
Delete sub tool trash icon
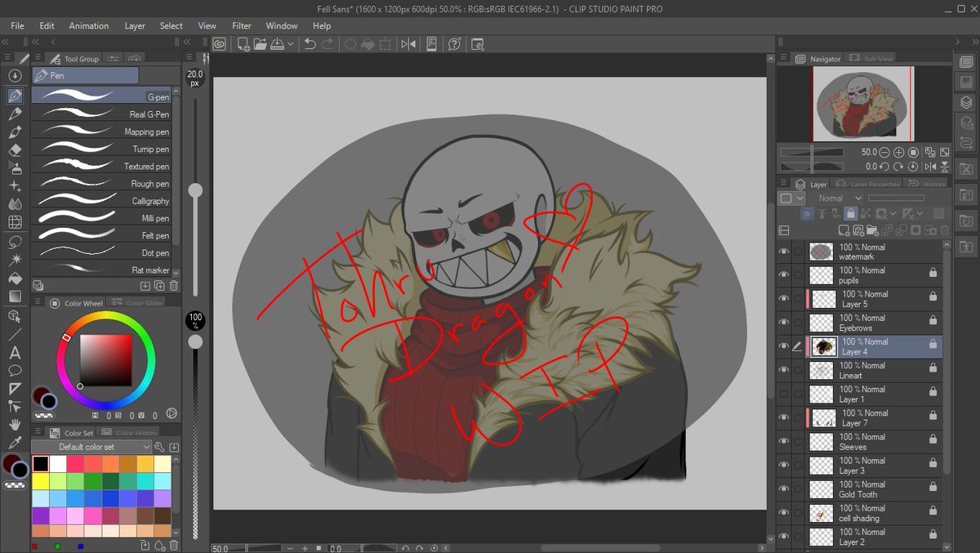coord(173,285)
